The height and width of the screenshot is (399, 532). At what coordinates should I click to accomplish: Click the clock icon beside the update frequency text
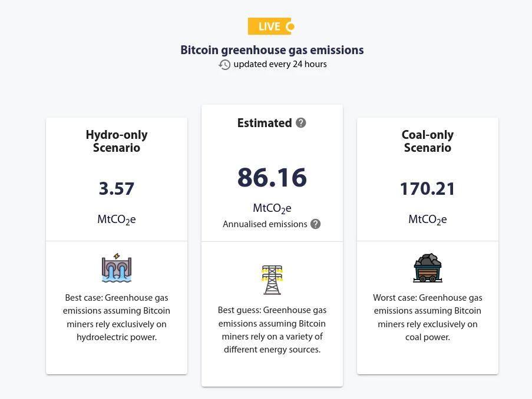point(224,65)
